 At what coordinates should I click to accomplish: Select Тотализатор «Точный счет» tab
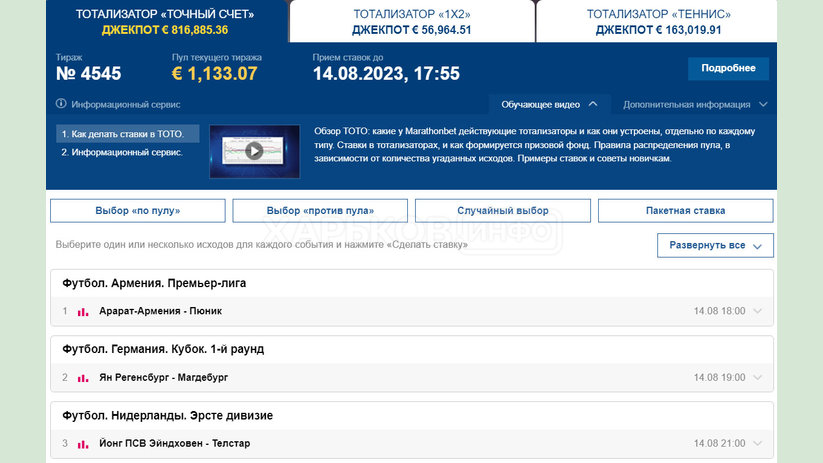coord(165,21)
